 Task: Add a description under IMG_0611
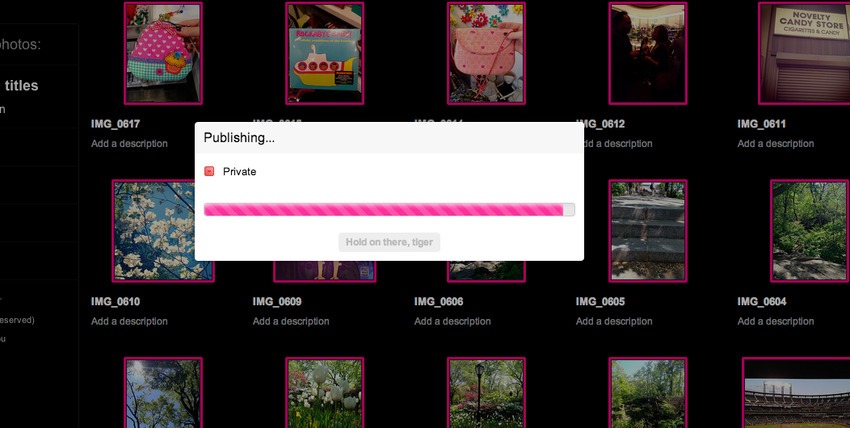tap(775, 144)
